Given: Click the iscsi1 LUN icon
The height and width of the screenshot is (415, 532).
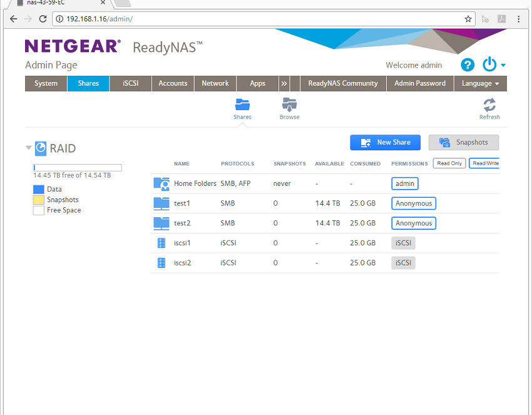Looking at the screenshot, I should pos(161,243).
